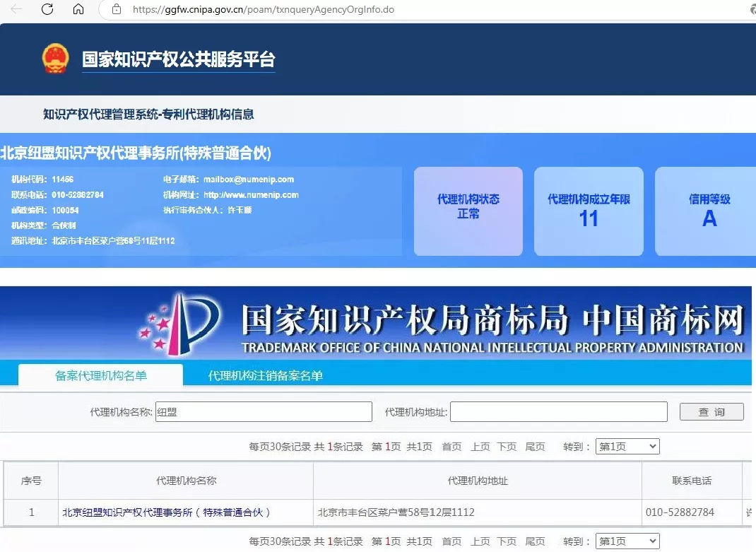
Task: Click 首页 in upper pagination
Action: 451,447
